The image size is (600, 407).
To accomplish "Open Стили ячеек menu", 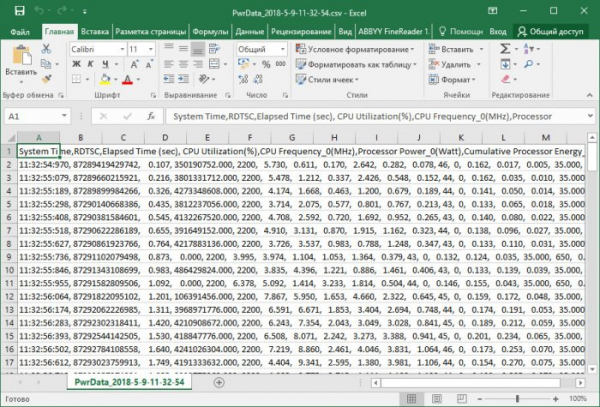I will [x=328, y=80].
